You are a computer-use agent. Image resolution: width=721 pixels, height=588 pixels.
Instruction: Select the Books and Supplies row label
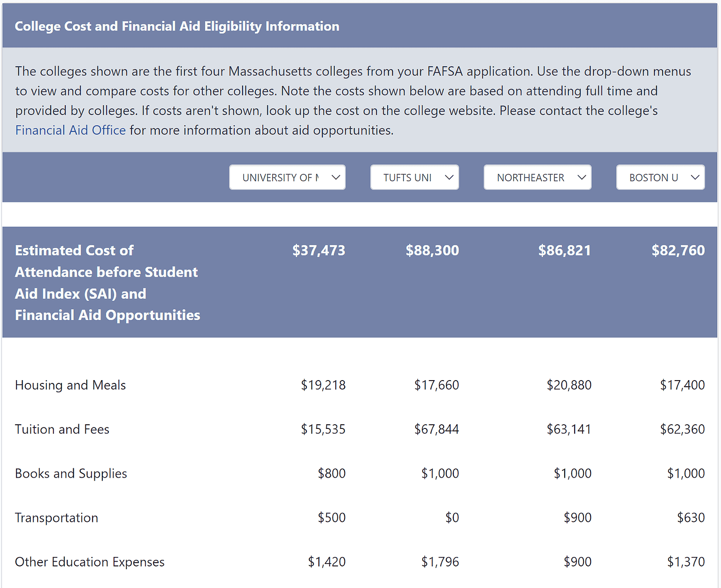[71, 473]
